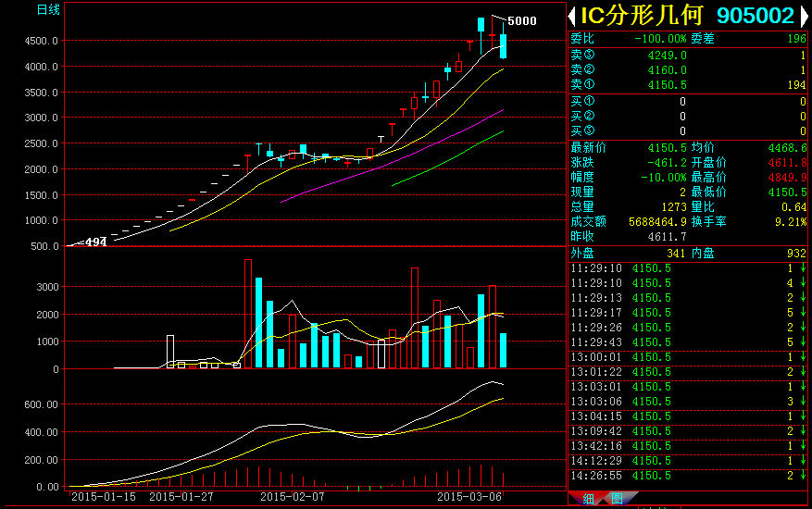Click the right arrow after 905002
This screenshot has width=812, height=509.
pos(805,16)
